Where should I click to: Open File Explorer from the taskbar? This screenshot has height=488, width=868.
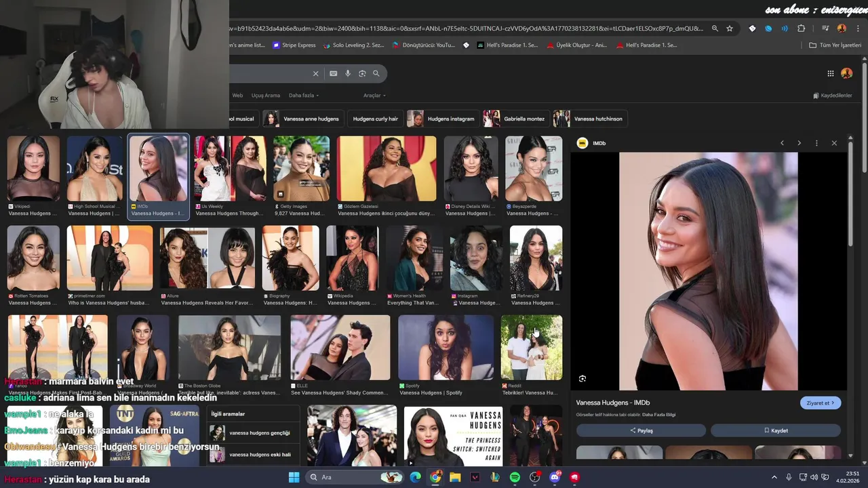pos(455,477)
